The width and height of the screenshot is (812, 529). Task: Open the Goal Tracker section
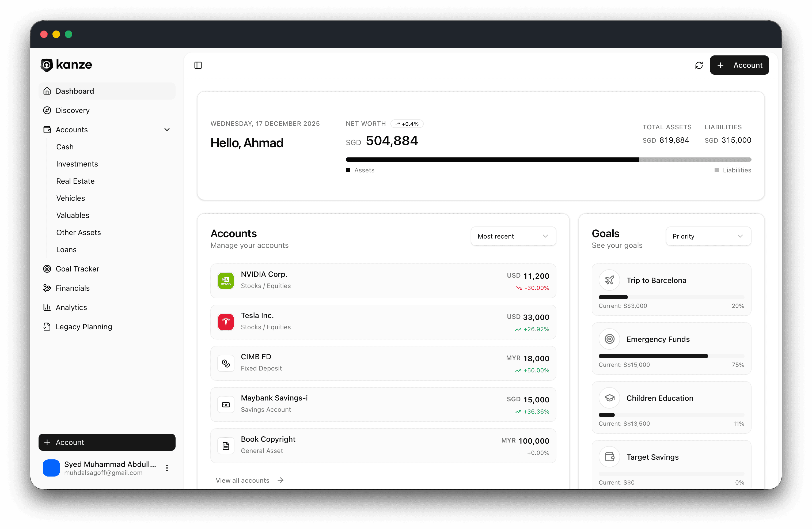(x=77, y=269)
